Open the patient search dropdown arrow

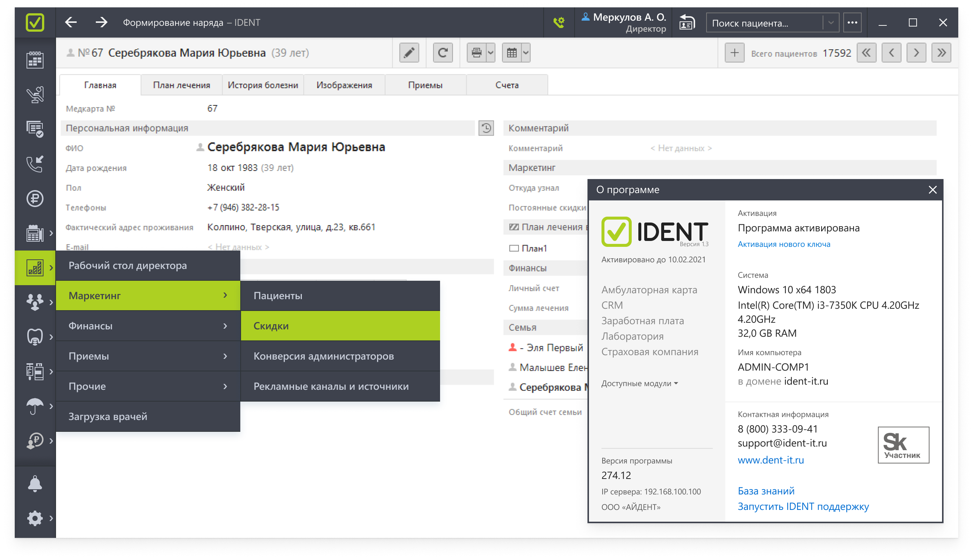[831, 23]
